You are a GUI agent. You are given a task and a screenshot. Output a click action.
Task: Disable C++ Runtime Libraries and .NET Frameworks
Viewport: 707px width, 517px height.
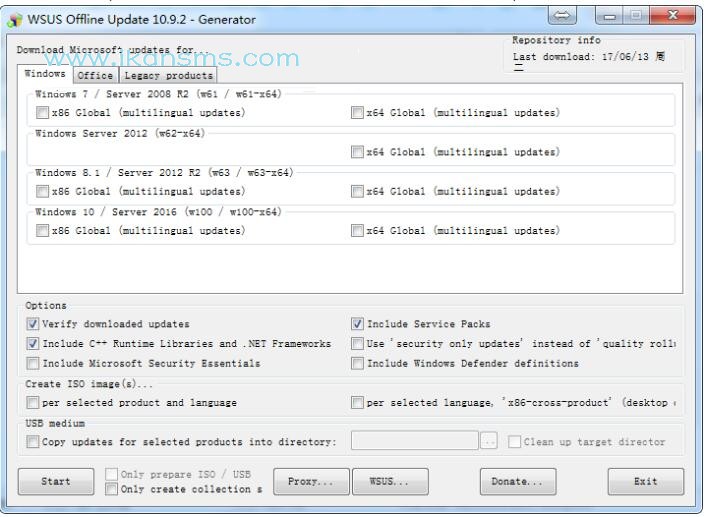click(32, 344)
